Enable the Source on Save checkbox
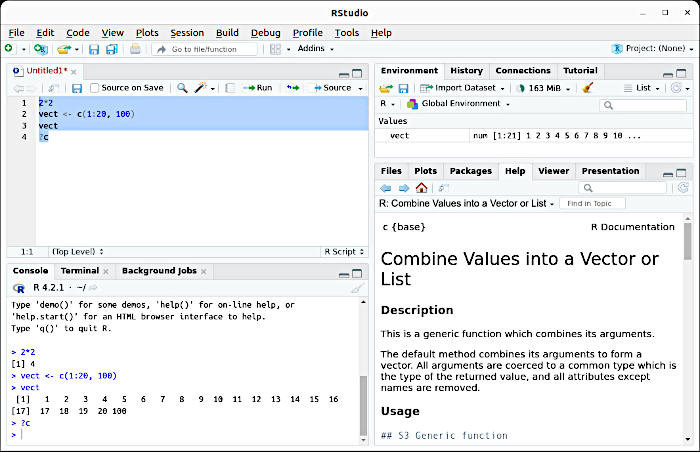Image resolution: width=700 pixels, height=452 pixels. point(95,88)
